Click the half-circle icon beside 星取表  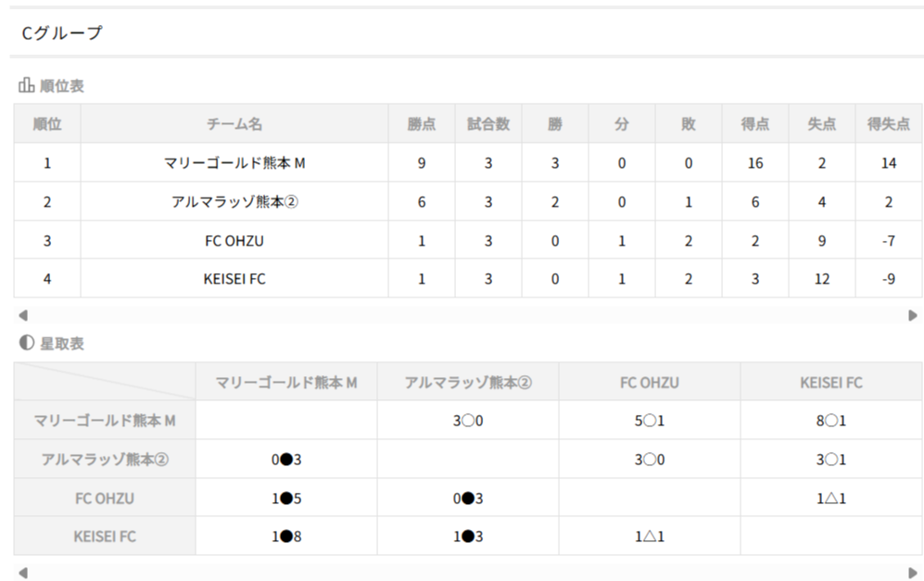coord(26,344)
